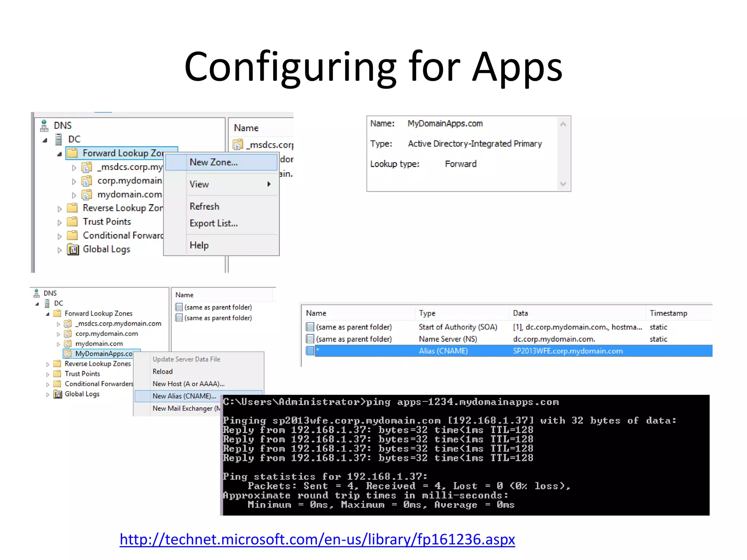747x560 pixels.
Task: Choose New Zone... from context menu
Action: (x=221, y=162)
